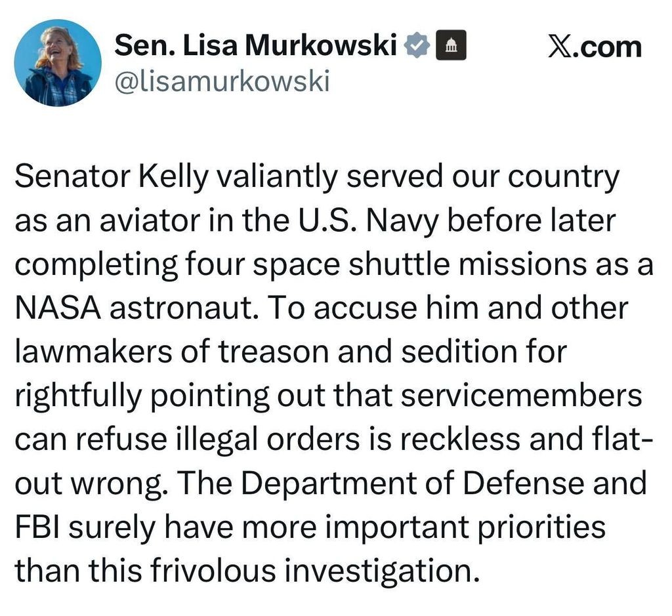This screenshot has height=616, width=672.
Task: Open Sen. Lisa Murkowski's profile photo
Action: pyautogui.click(x=58, y=63)
